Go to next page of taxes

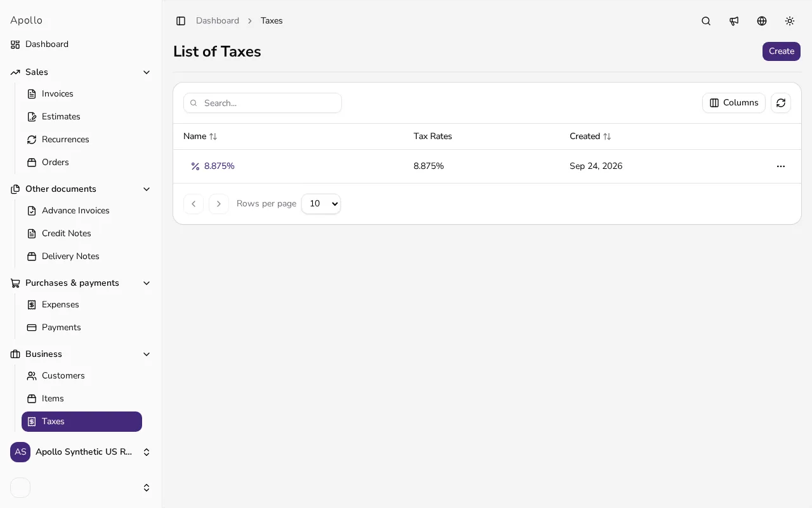(219, 204)
